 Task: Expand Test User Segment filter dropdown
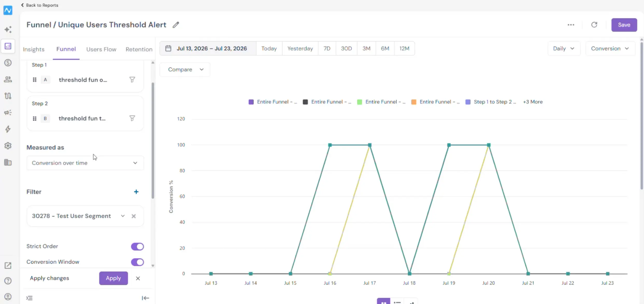coord(123,216)
